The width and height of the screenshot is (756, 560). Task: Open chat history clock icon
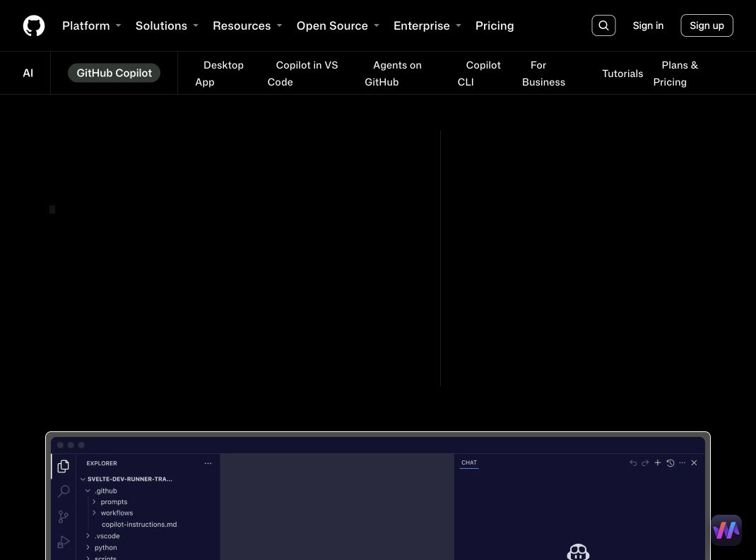(x=671, y=462)
